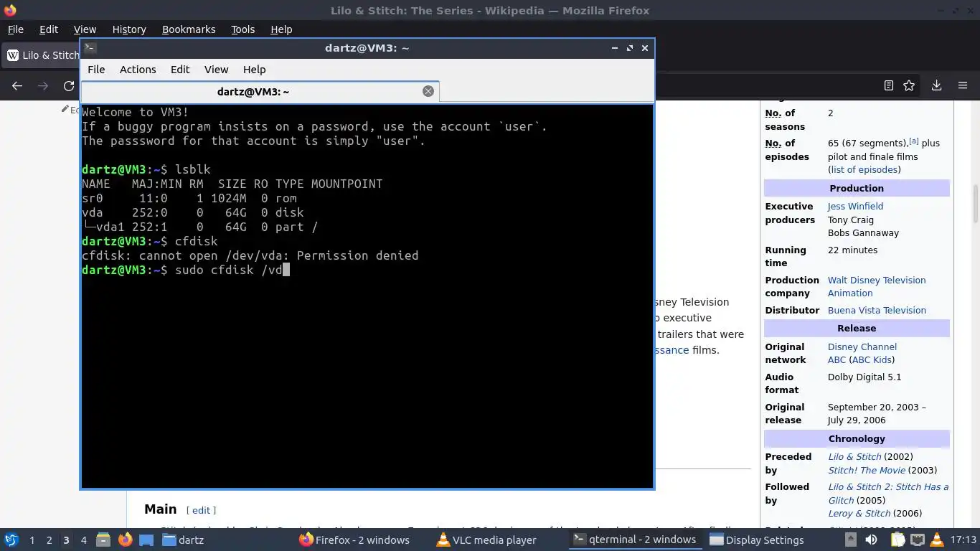The width and height of the screenshot is (980, 551).
Task: Open Buena Vista Television link
Action: 877,311
